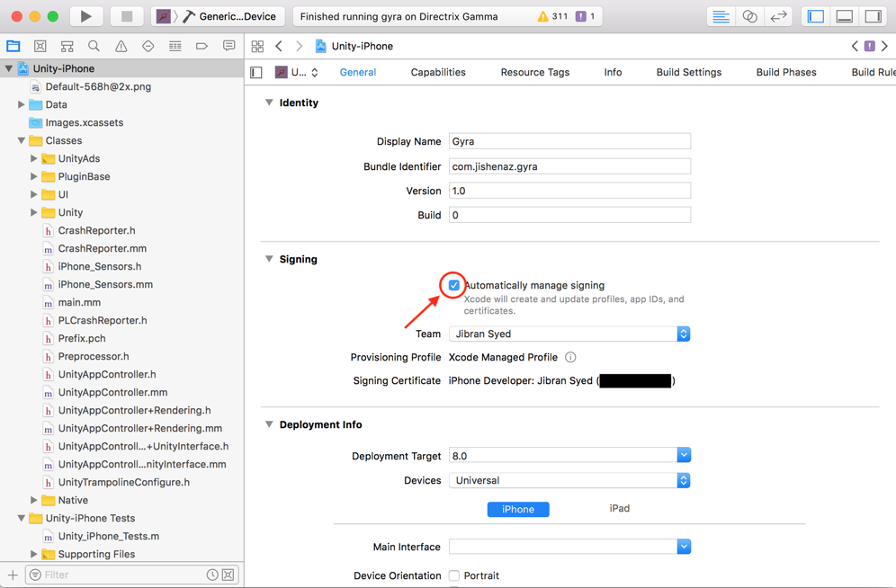Expand the Data folder
The height and width of the screenshot is (588, 896).
[x=22, y=104]
